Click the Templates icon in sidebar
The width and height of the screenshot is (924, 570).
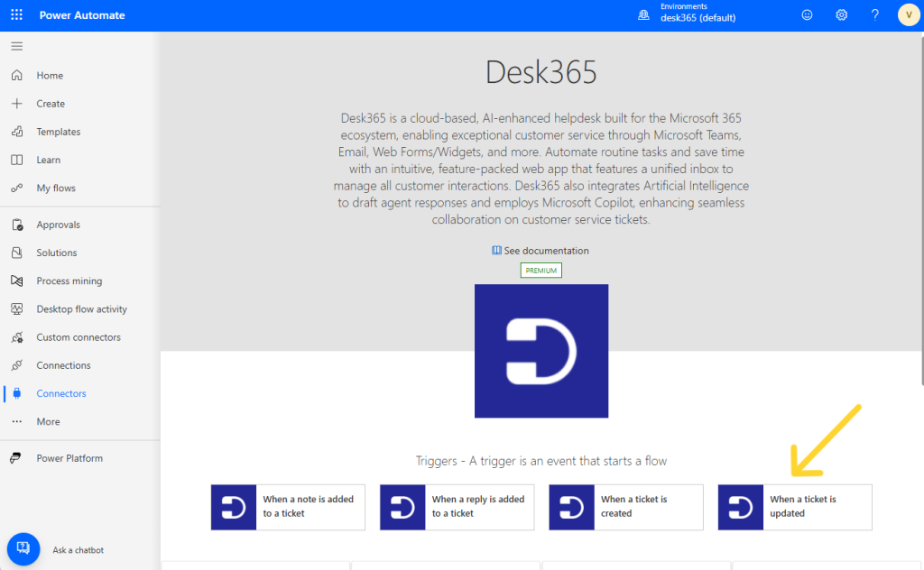point(16,132)
